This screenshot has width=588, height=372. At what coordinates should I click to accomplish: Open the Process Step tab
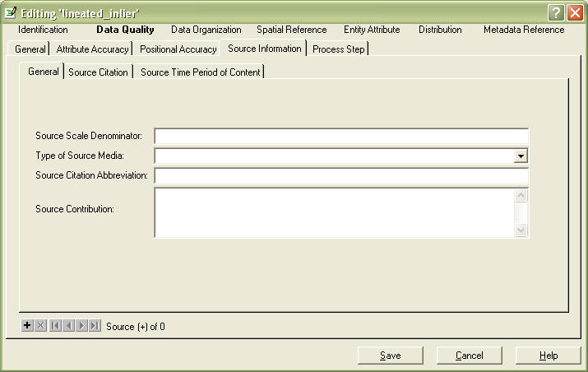click(x=338, y=49)
